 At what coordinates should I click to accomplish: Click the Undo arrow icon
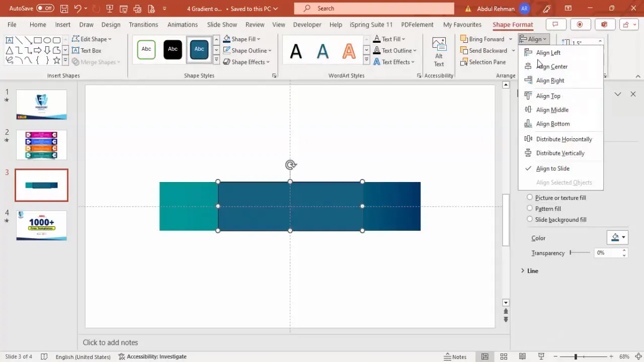[77, 9]
